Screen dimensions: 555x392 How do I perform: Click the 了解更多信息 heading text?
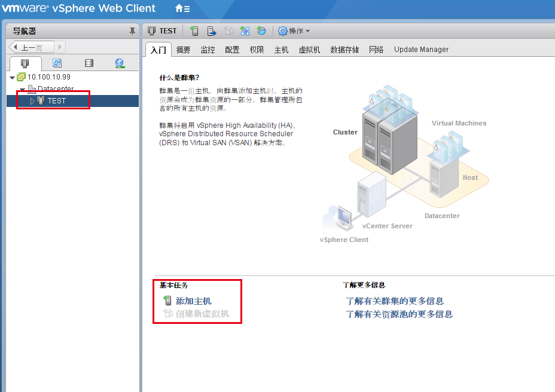tap(364, 285)
